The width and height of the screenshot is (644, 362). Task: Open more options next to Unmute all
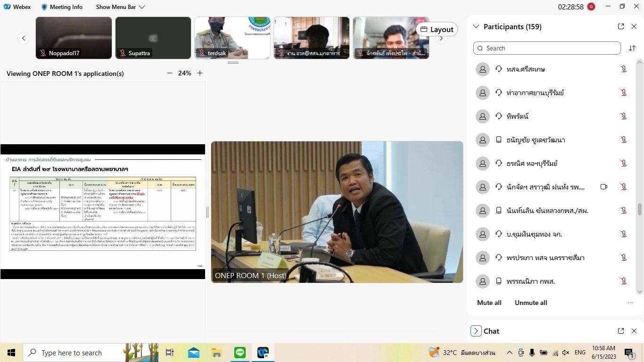(630, 303)
